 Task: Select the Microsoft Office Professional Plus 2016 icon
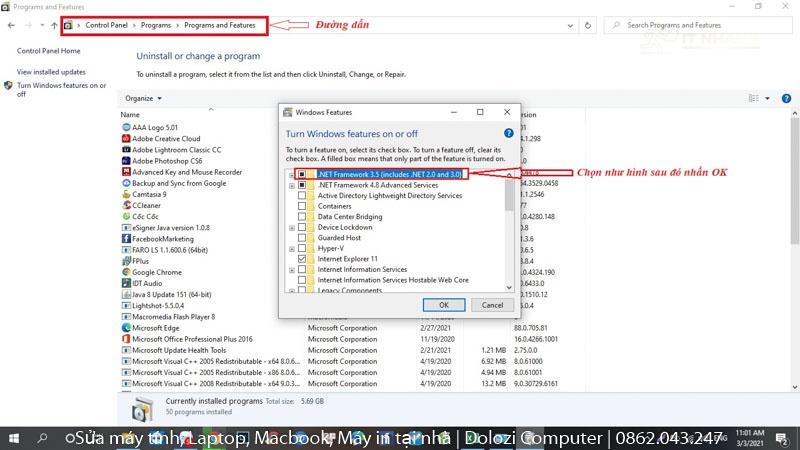tap(126, 339)
